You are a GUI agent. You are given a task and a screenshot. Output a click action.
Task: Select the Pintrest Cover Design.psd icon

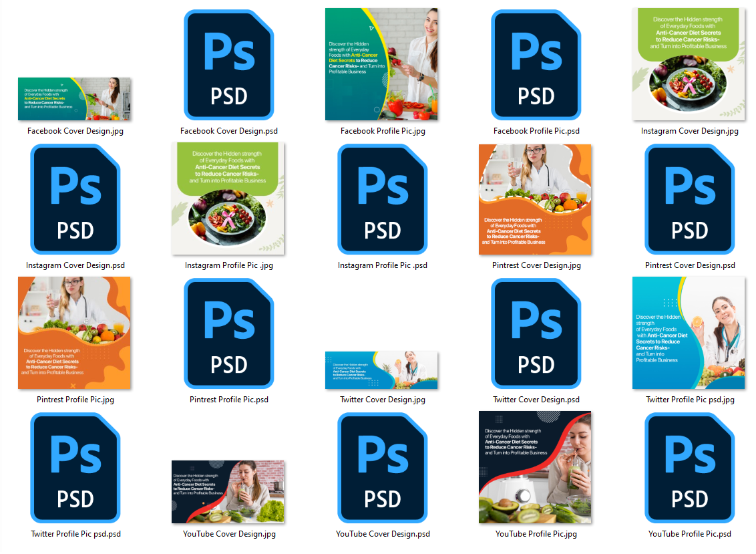(x=689, y=199)
